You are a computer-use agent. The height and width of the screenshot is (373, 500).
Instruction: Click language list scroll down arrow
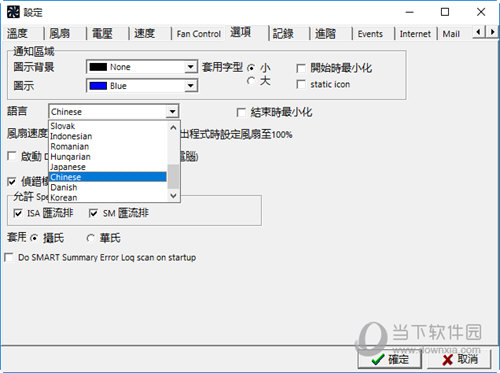pyautogui.click(x=173, y=196)
